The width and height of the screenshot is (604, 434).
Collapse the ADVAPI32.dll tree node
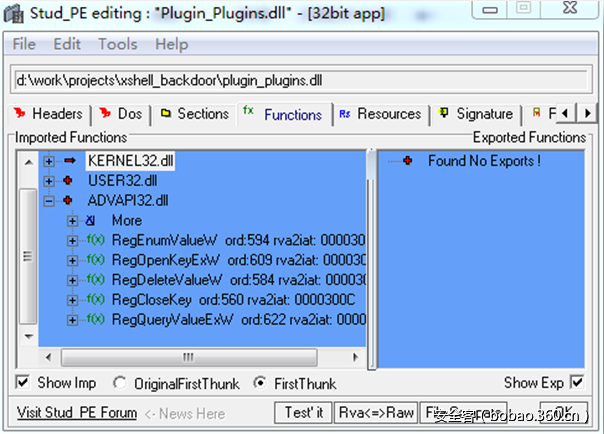click(49, 200)
